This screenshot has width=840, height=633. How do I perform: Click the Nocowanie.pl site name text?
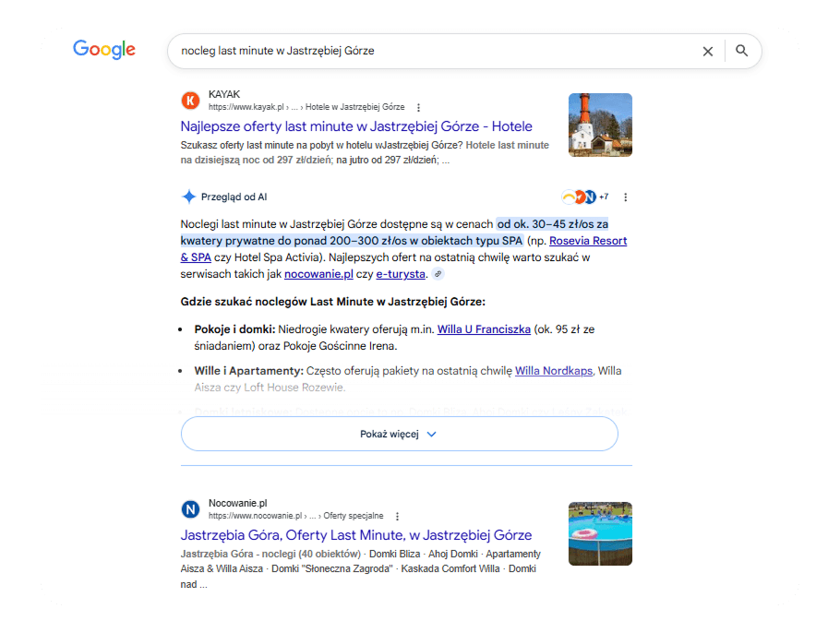tap(238, 503)
